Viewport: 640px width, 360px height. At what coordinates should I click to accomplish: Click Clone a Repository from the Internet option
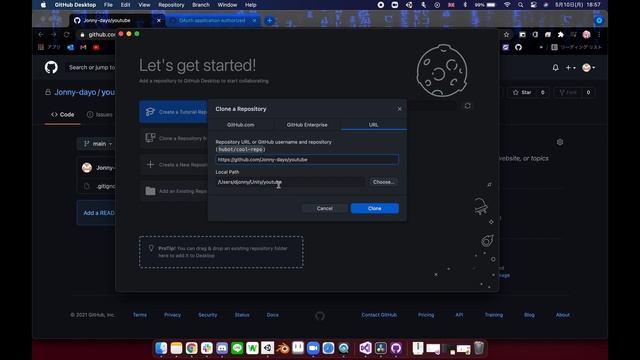pos(174,138)
